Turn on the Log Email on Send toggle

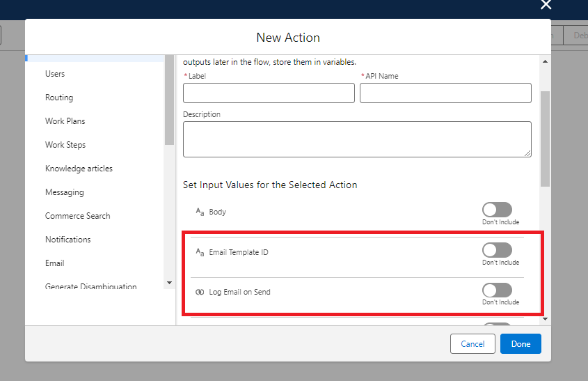[497, 290]
